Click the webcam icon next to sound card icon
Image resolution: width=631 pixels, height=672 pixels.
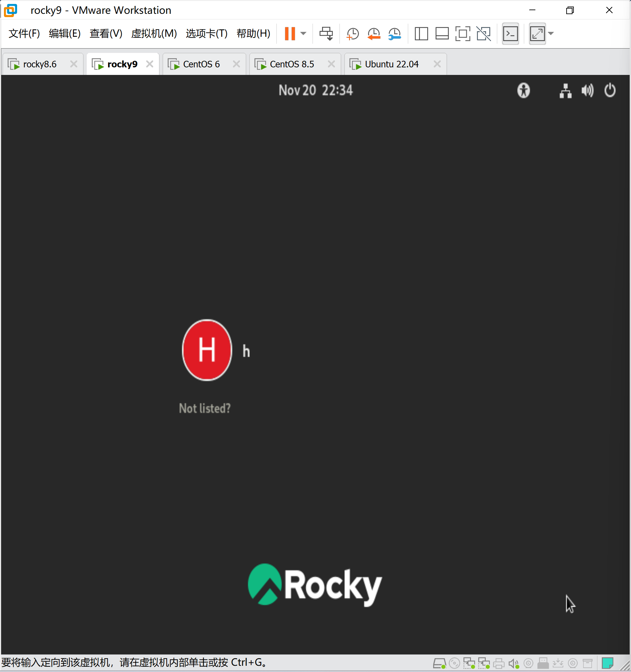(528, 663)
